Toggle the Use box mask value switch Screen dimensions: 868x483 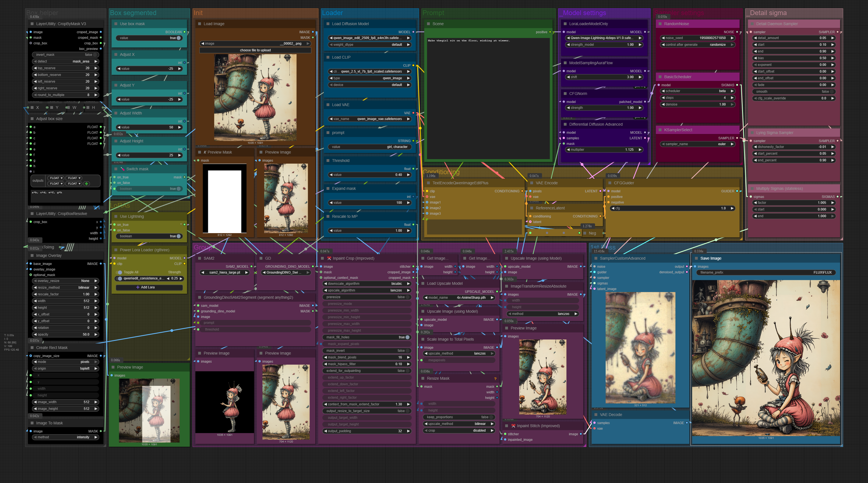pos(179,38)
